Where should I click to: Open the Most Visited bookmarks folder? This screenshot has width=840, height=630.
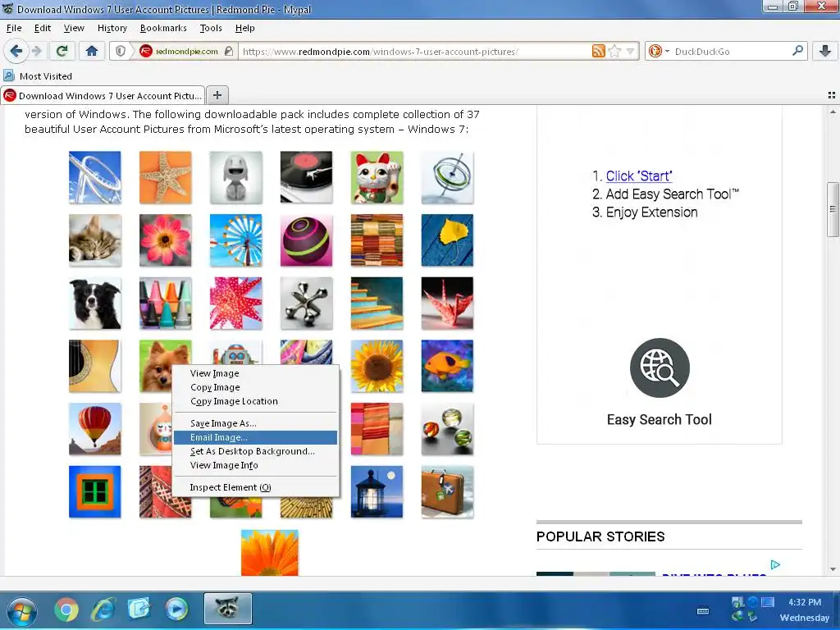[38, 76]
